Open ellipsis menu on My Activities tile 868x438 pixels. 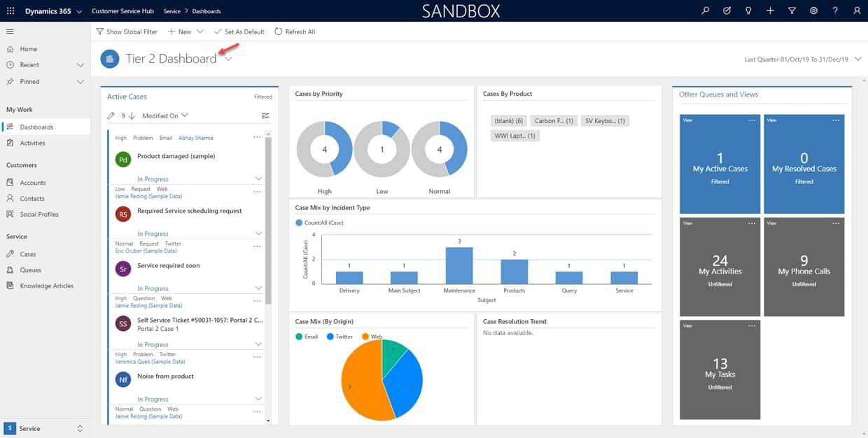tap(752, 223)
